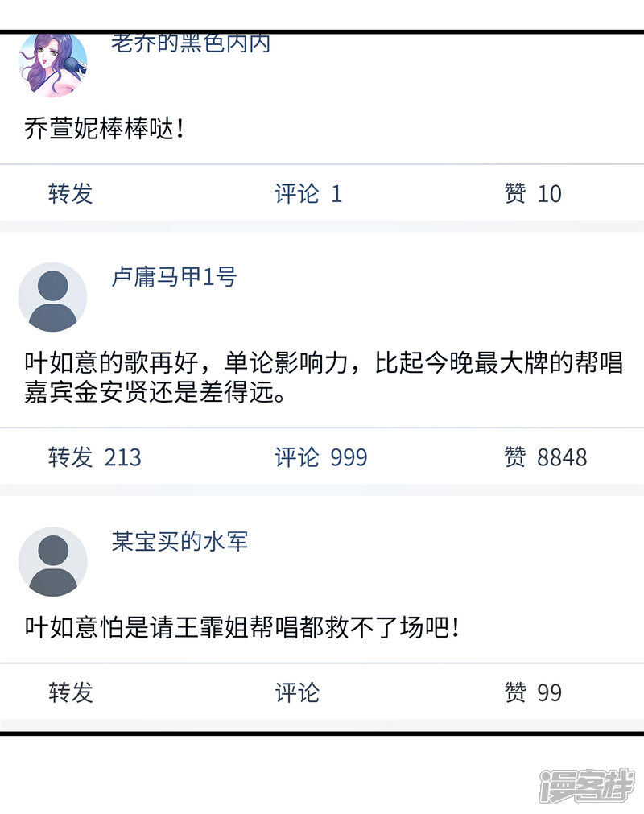Click the default avatar of 卢庸马甲1号
The height and width of the screenshot is (814, 644).
click(x=52, y=296)
